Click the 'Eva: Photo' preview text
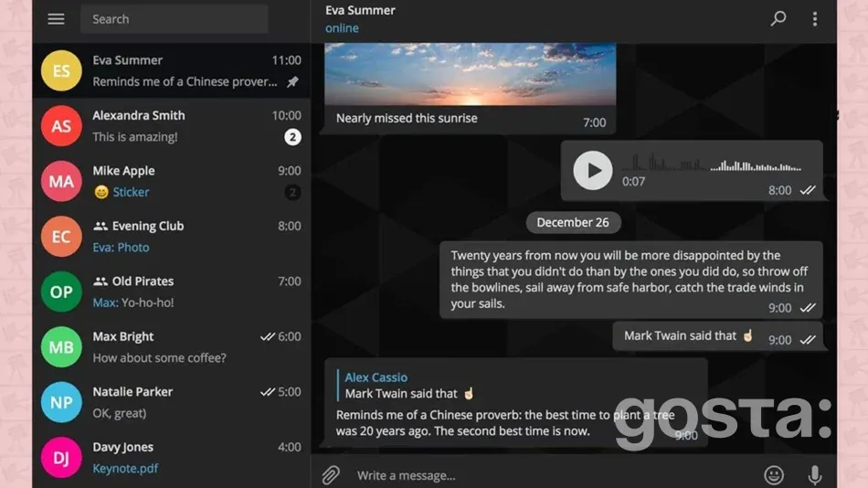The width and height of the screenshot is (868, 488). pos(121,248)
